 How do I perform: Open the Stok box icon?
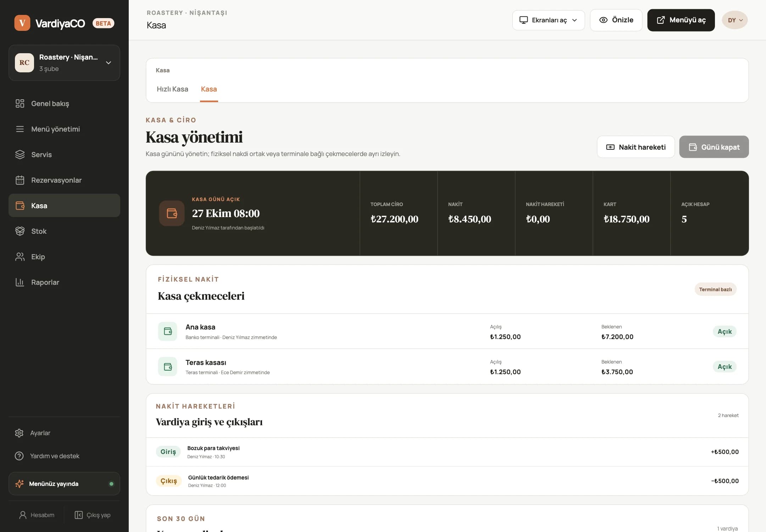tap(20, 231)
